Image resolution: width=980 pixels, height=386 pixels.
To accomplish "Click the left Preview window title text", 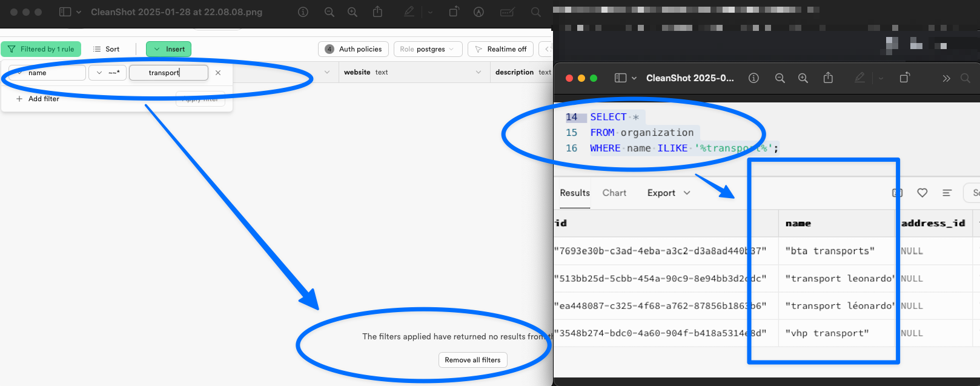I will click(x=176, y=12).
